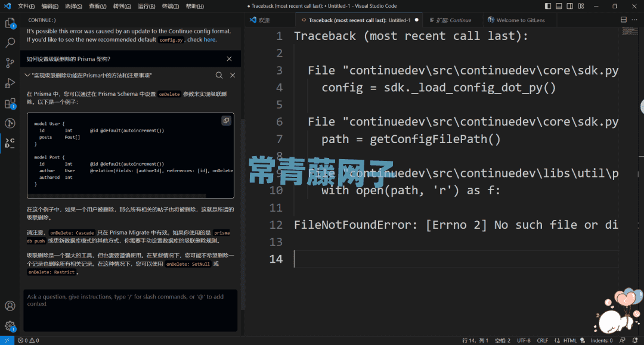Viewport: 644px width, 345px height.
Task: Toggle the primary side bar layout icon
Action: tap(548, 6)
